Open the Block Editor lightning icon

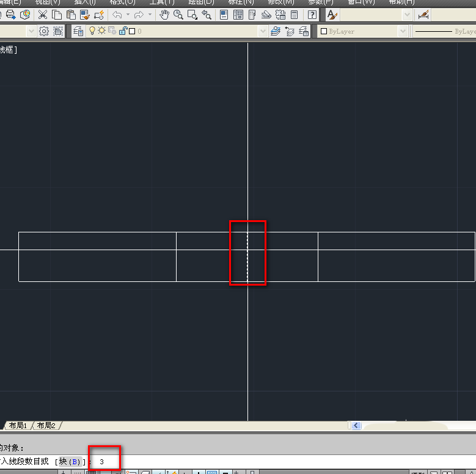pyautogui.click(x=99, y=14)
